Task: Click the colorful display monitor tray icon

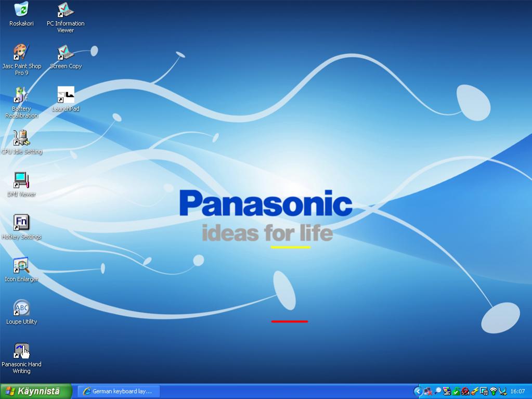Action: pyautogui.click(x=447, y=391)
